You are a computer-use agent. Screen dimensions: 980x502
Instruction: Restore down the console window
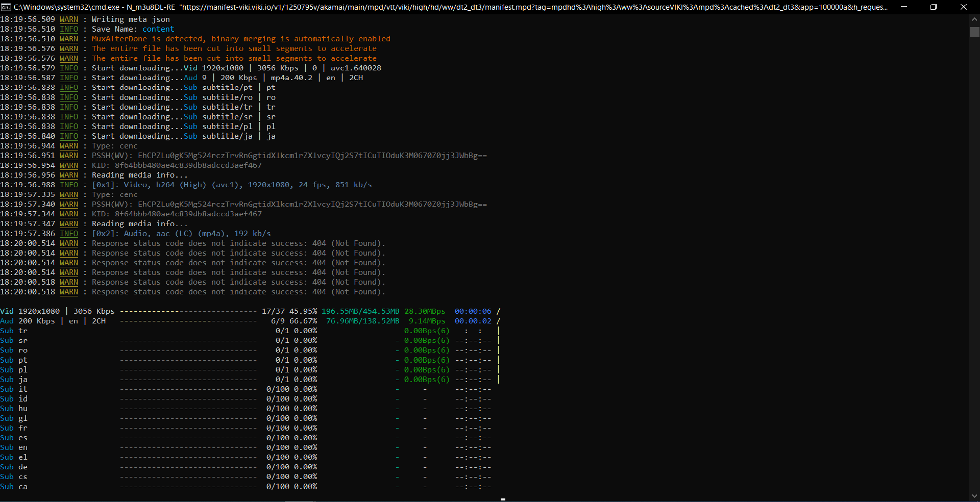click(934, 7)
